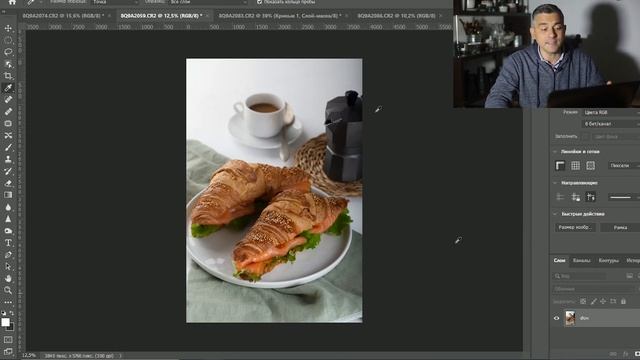Swap foreground and background colors arrow
Screen dimensions: 640x360
coord(12,313)
